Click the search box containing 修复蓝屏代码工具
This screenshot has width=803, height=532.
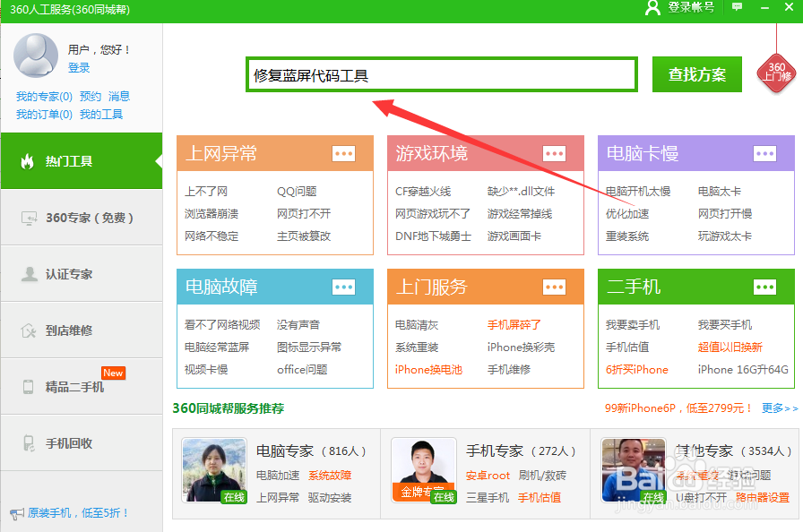[x=442, y=74]
